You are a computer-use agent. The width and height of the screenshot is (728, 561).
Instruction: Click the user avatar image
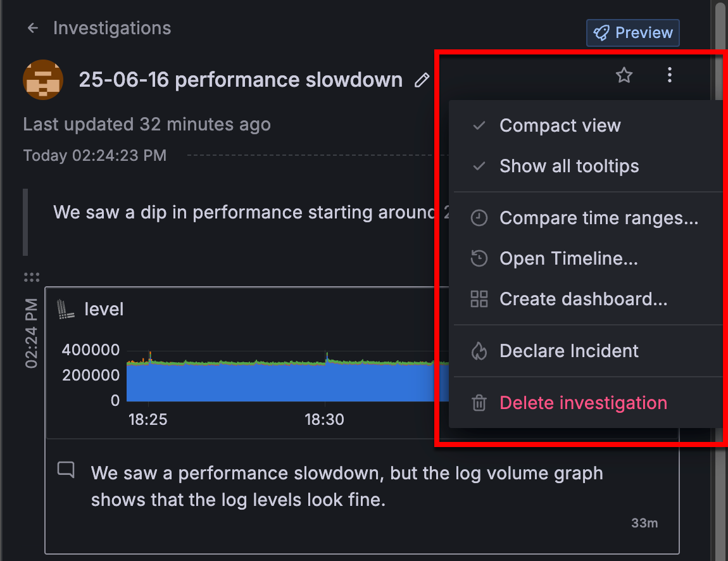[x=43, y=80]
